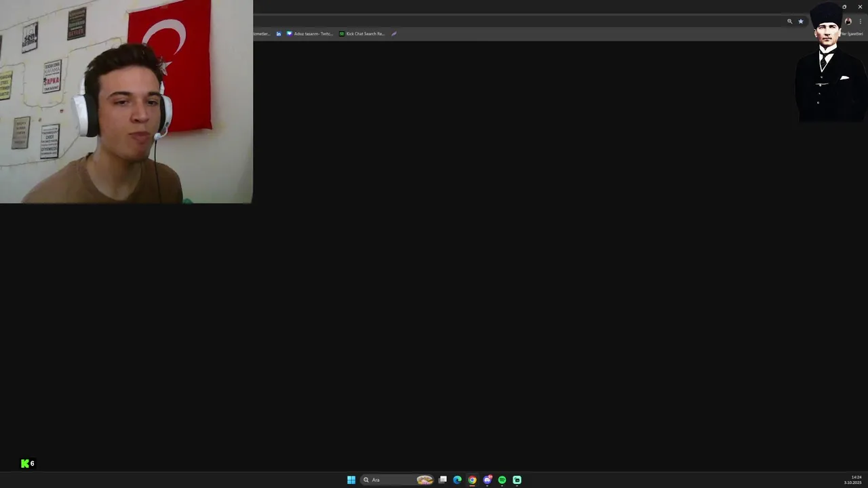868x488 pixels.
Task: Open the green app icon after Spotify
Action: pyautogui.click(x=517, y=480)
